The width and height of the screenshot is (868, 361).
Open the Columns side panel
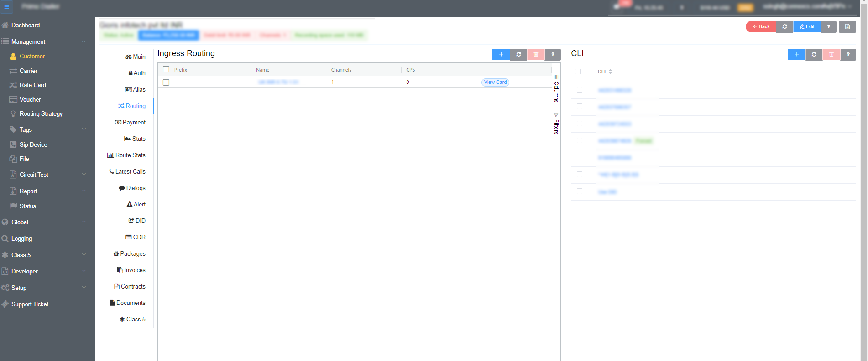click(556, 89)
